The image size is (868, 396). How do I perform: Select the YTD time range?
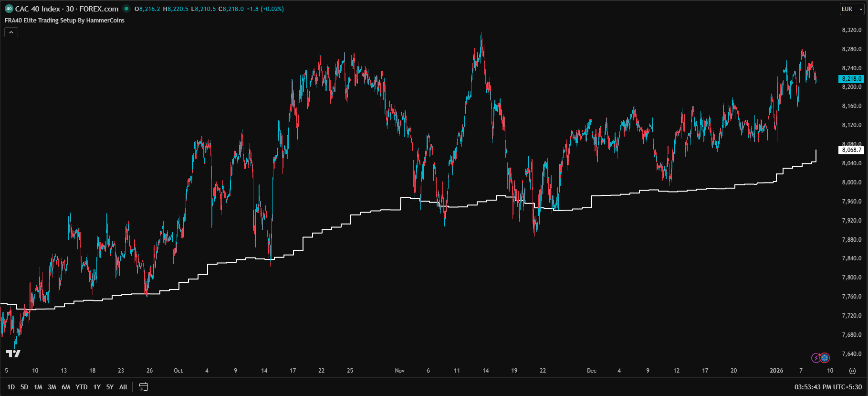point(82,387)
